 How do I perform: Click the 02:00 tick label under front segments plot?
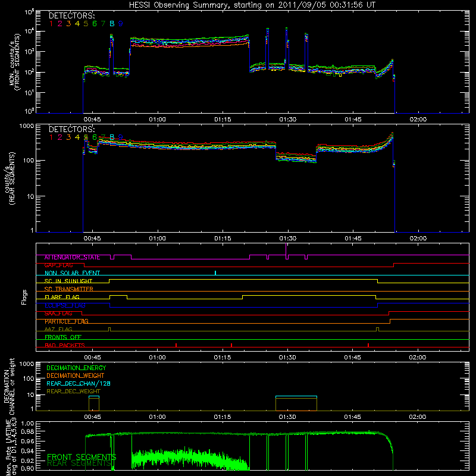[418, 120]
